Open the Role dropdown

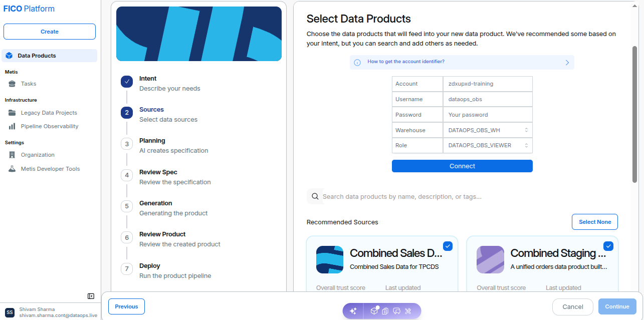488,145
